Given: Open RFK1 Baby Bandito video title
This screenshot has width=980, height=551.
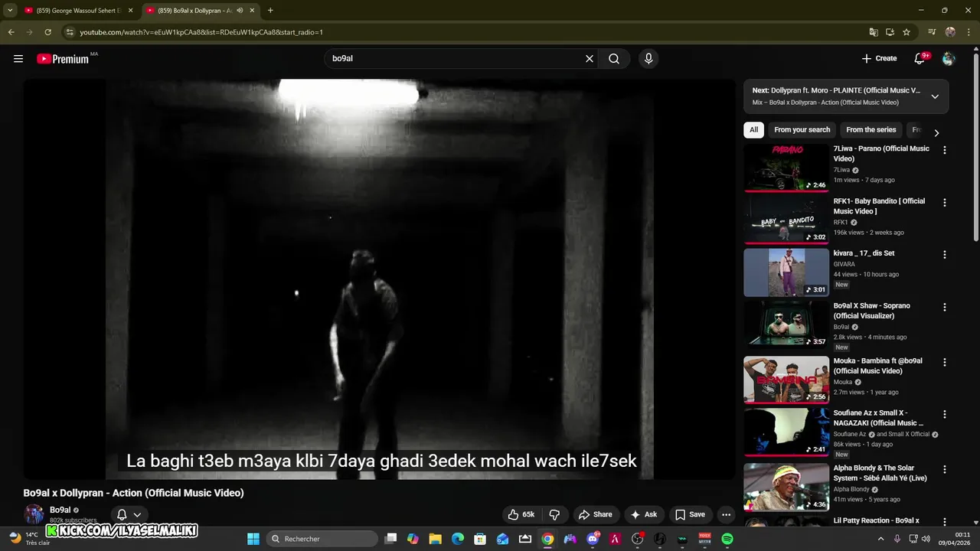Looking at the screenshot, I should click(879, 206).
